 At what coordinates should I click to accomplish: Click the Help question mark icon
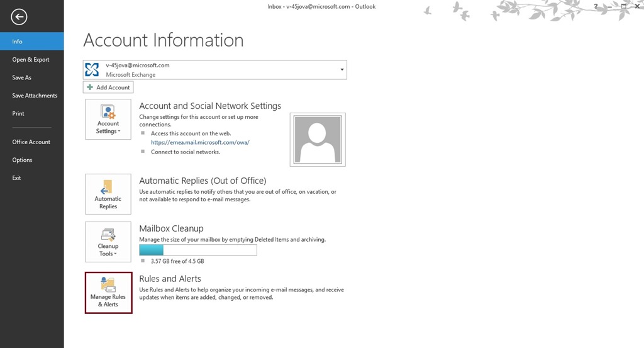pyautogui.click(x=595, y=6)
